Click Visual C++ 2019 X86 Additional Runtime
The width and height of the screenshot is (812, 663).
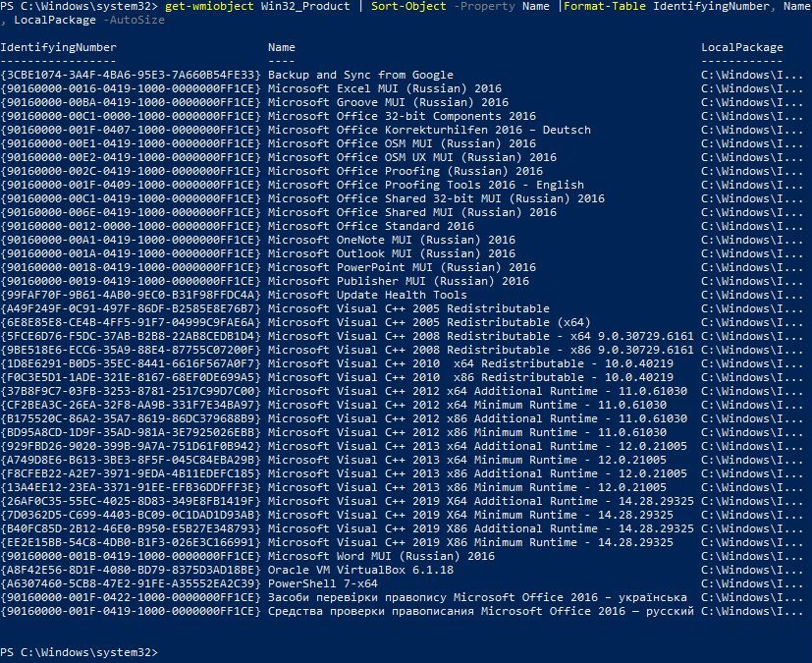point(480,528)
